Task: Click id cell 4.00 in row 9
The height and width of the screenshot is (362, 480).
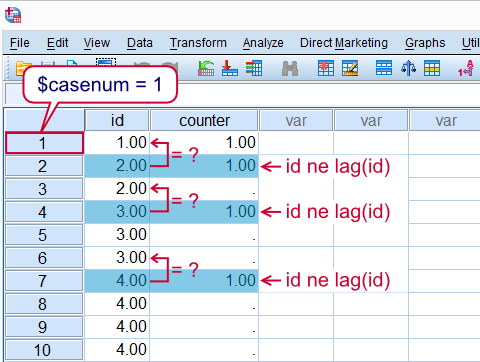Action: [117, 327]
